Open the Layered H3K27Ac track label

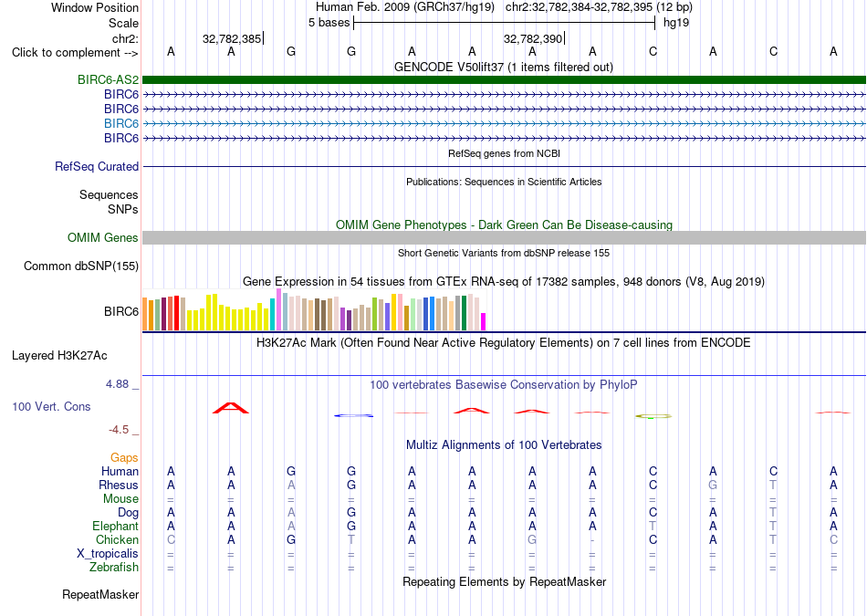pyautogui.click(x=59, y=356)
